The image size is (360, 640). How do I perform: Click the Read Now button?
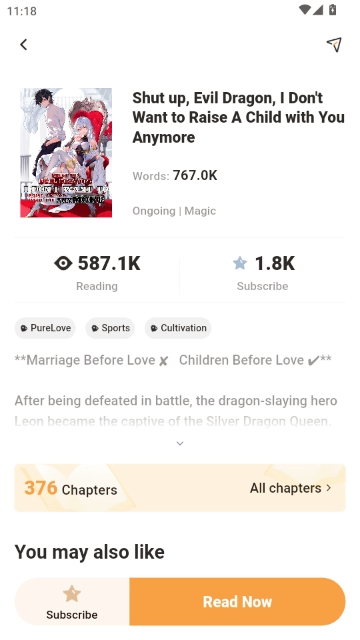point(238,602)
